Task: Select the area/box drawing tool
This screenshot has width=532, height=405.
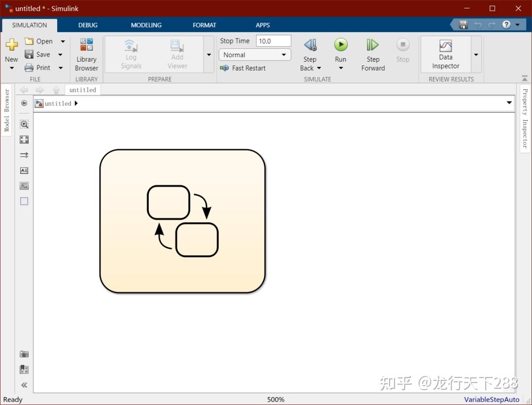Action: point(24,201)
